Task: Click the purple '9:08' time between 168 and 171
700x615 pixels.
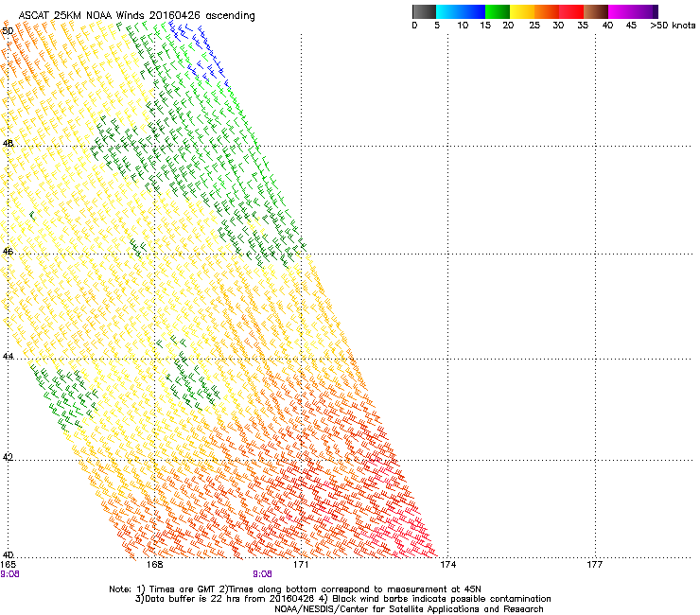Action: [x=263, y=574]
